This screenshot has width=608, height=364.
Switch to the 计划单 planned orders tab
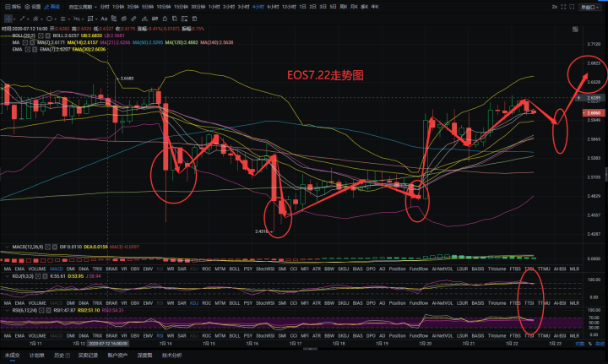click(x=37, y=355)
